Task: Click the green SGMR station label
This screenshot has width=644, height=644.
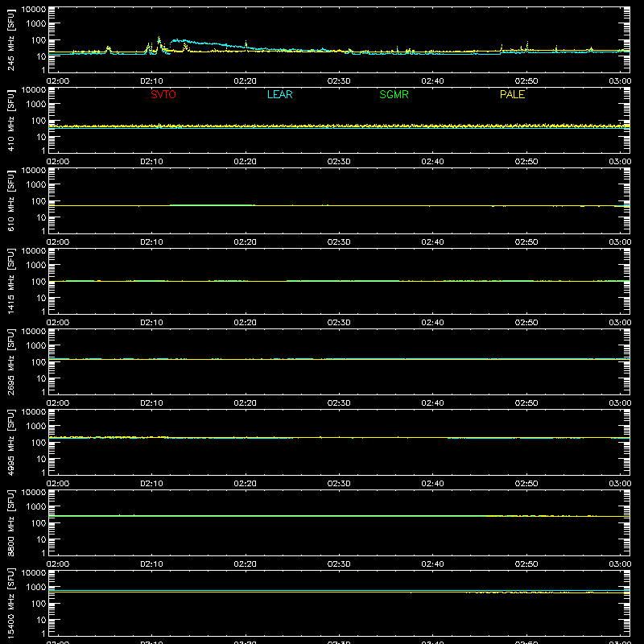Action: 394,94
